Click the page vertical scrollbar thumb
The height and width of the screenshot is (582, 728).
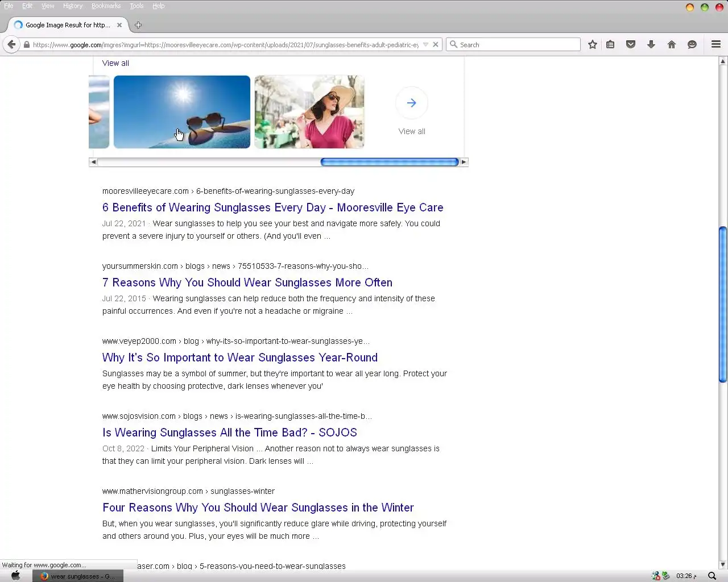[723, 305]
